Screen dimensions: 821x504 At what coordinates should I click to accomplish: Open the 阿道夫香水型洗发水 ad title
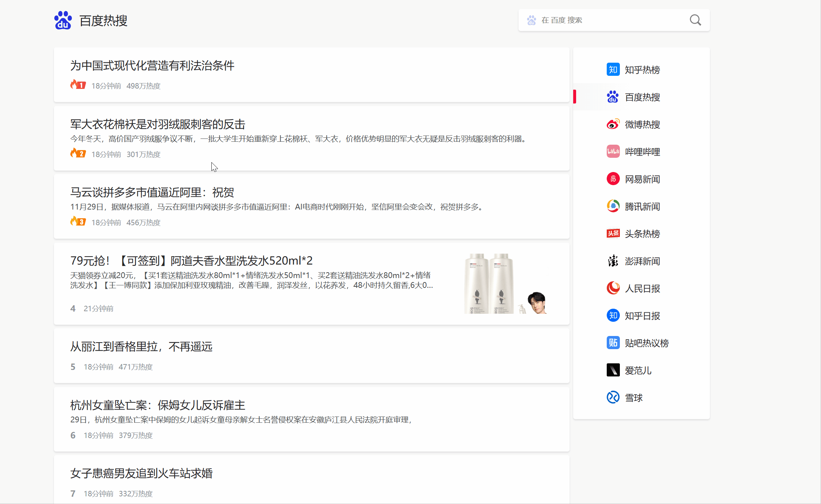pos(191,261)
